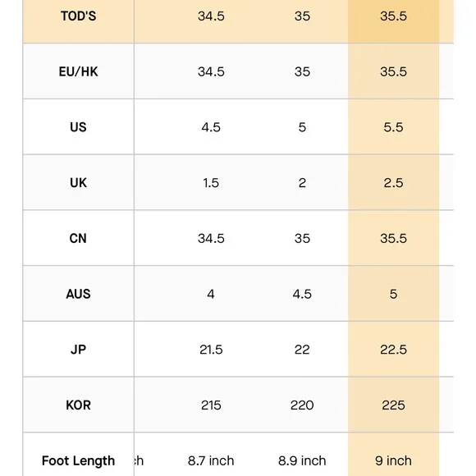Click the Foot Length row label
Viewport: 476px width, 476px height.
pyautogui.click(x=78, y=460)
